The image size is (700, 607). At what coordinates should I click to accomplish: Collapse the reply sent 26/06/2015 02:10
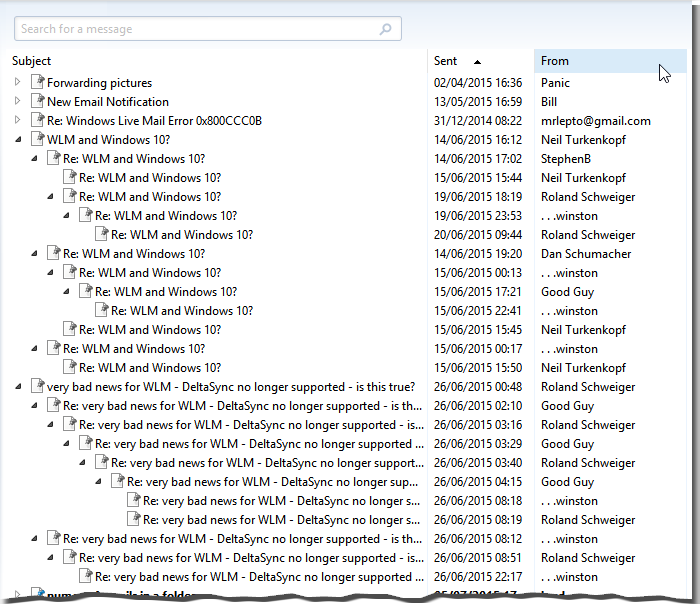34,406
